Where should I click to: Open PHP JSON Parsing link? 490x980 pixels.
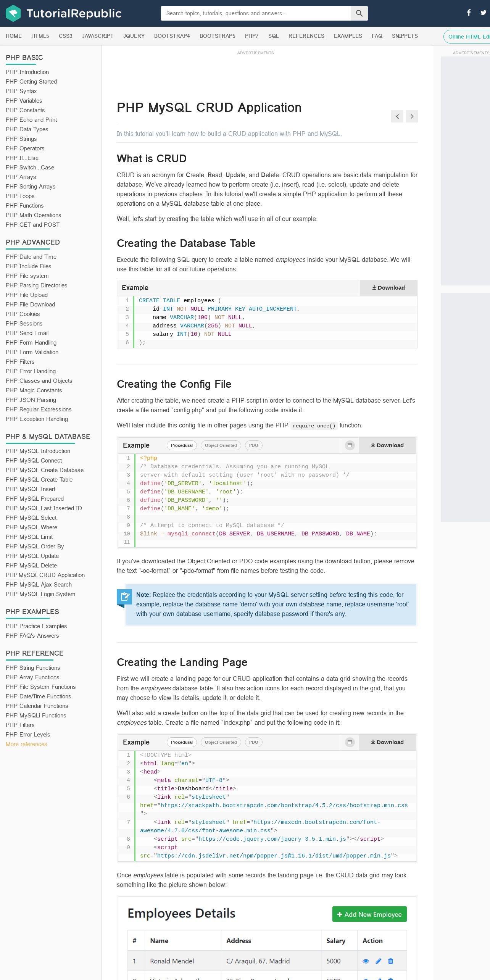point(31,400)
